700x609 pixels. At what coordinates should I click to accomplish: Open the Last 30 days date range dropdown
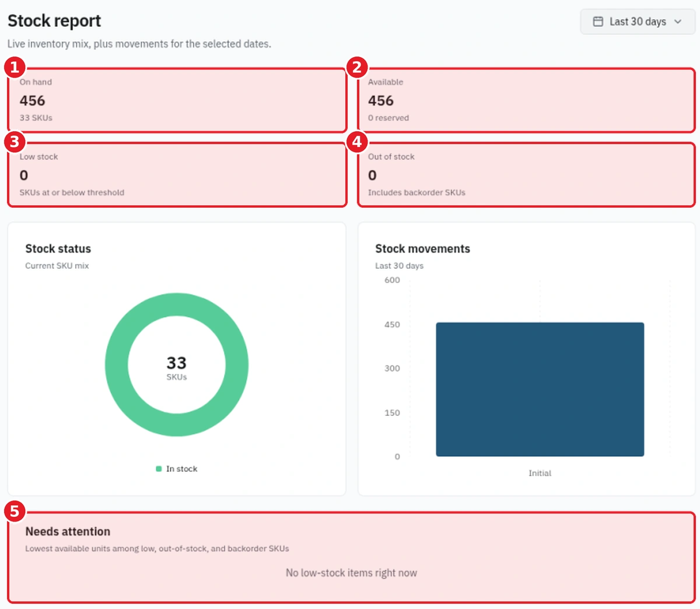click(x=638, y=22)
